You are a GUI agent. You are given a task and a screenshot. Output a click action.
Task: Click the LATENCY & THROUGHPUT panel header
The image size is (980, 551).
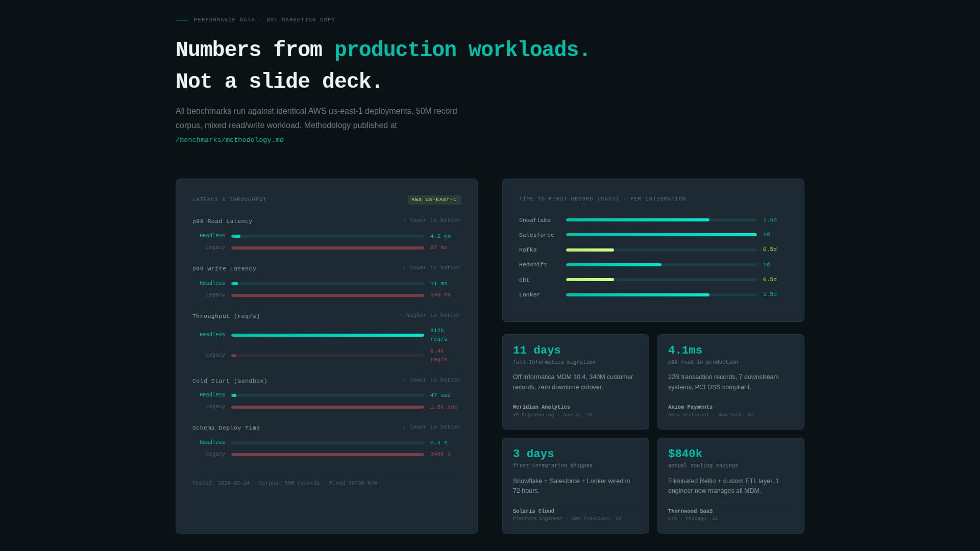[229, 199]
